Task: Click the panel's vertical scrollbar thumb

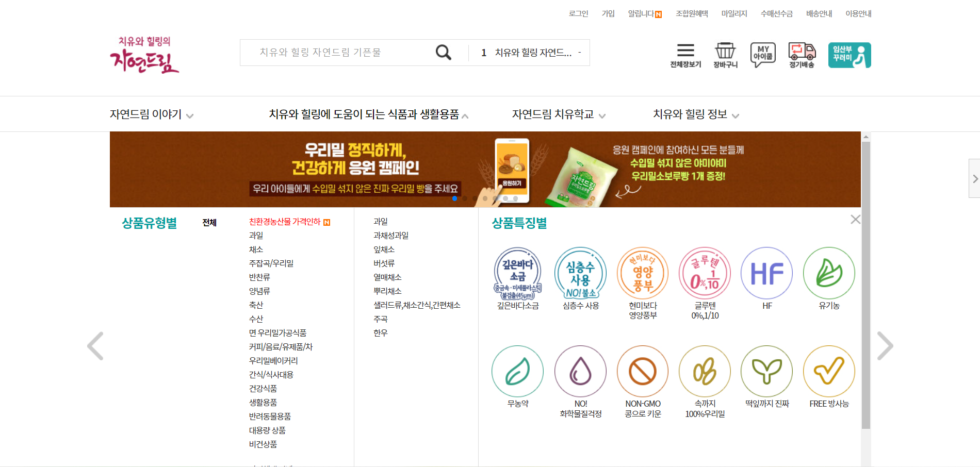Action: pyautogui.click(x=866, y=285)
